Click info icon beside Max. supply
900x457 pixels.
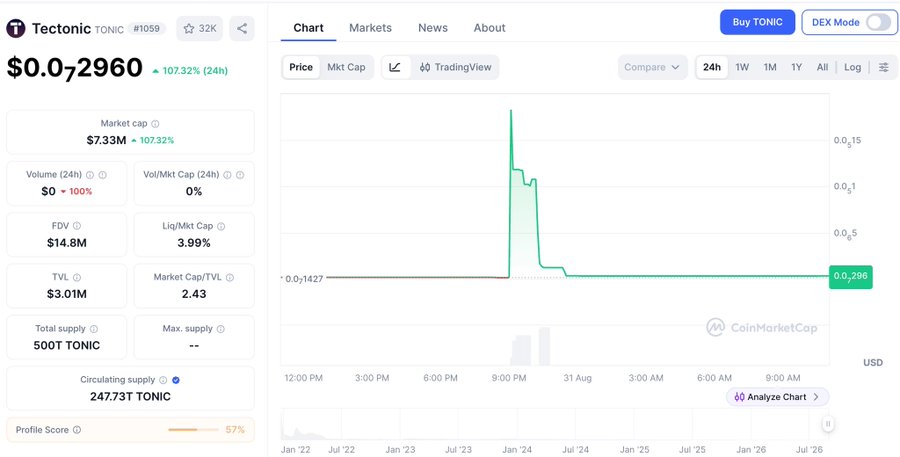pyautogui.click(x=221, y=329)
